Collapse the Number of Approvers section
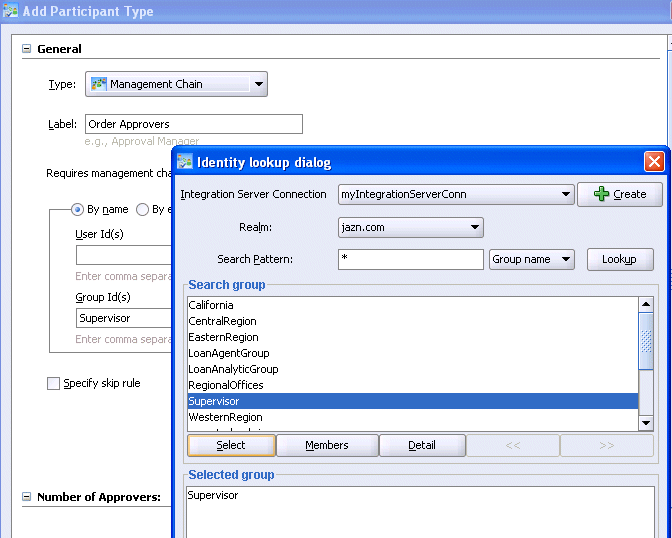Viewport: 672px width, 538px height. [27, 496]
